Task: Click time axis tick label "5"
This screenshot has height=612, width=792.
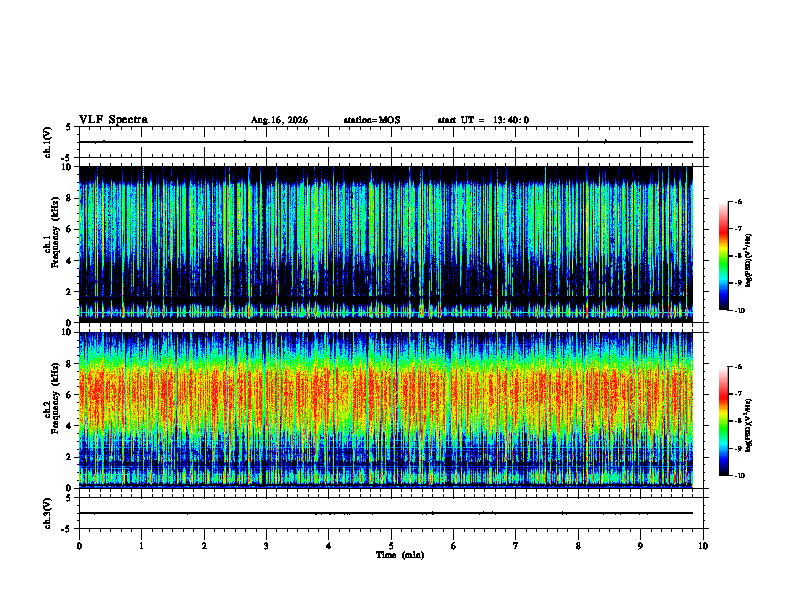Action: (391, 546)
